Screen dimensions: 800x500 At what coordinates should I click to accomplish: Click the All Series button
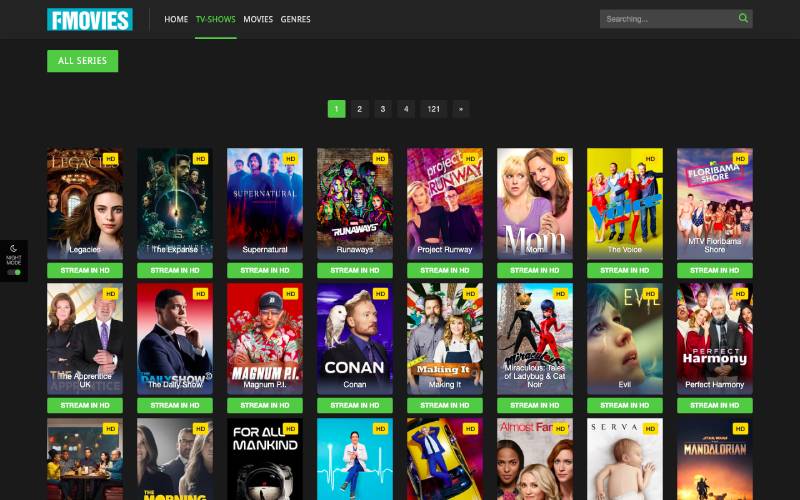point(83,61)
